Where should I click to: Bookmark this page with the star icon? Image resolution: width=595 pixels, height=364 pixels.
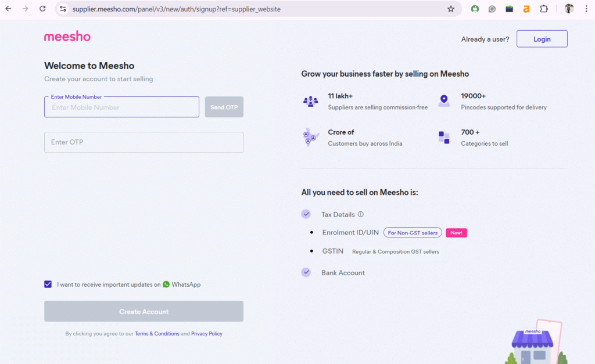(451, 9)
